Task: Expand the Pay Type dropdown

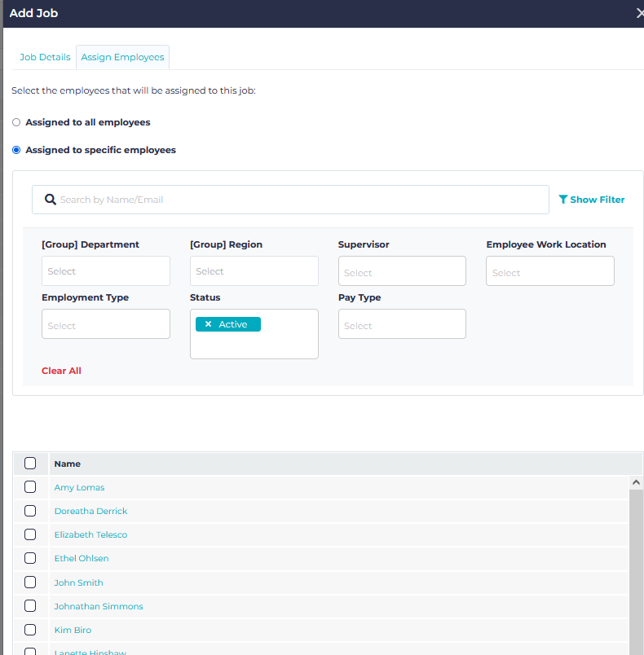Action: click(x=402, y=325)
